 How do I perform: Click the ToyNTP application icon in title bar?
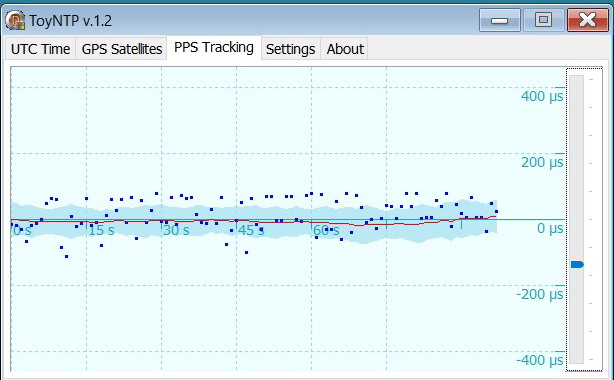coord(15,20)
